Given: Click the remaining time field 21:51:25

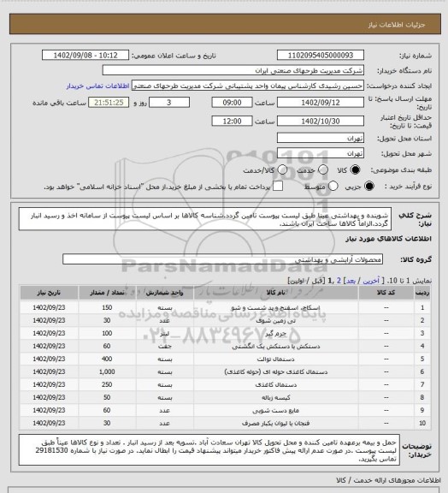Looking at the screenshot, I should click(109, 103).
